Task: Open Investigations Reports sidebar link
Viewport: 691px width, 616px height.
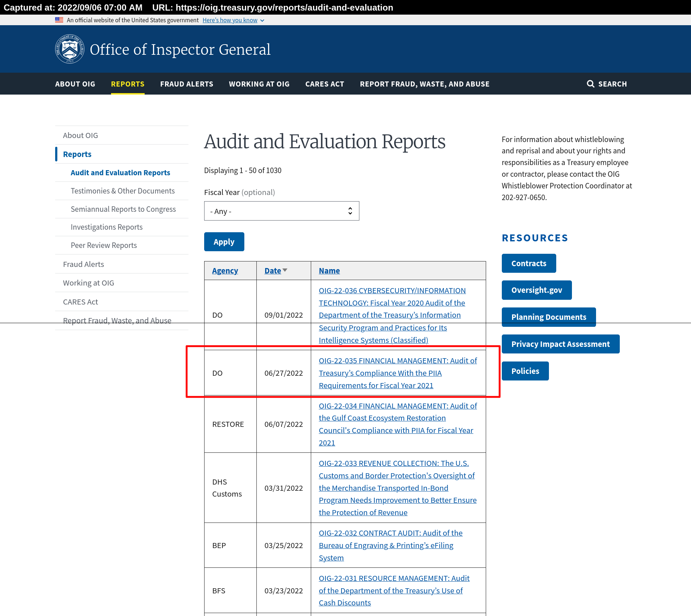Action: (x=107, y=227)
